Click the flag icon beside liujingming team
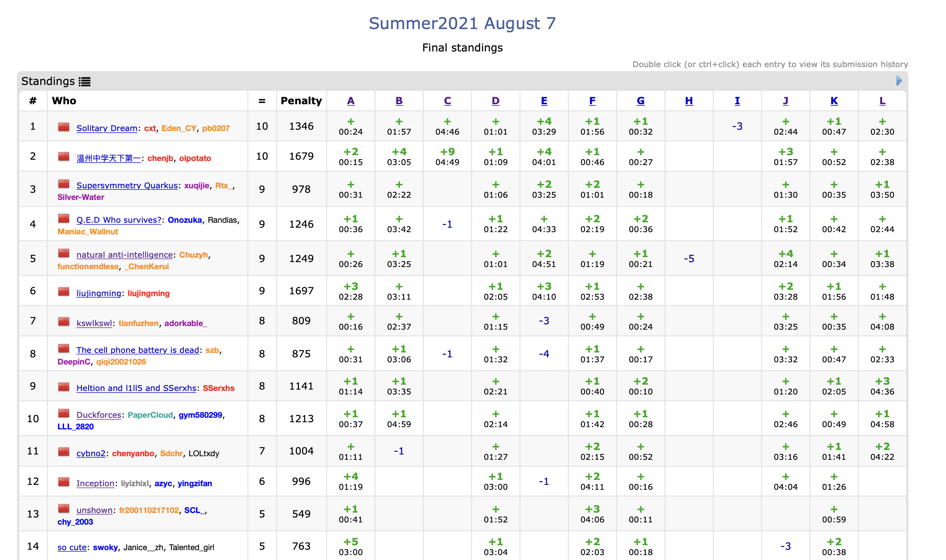The width and height of the screenshot is (946, 560). click(x=64, y=292)
